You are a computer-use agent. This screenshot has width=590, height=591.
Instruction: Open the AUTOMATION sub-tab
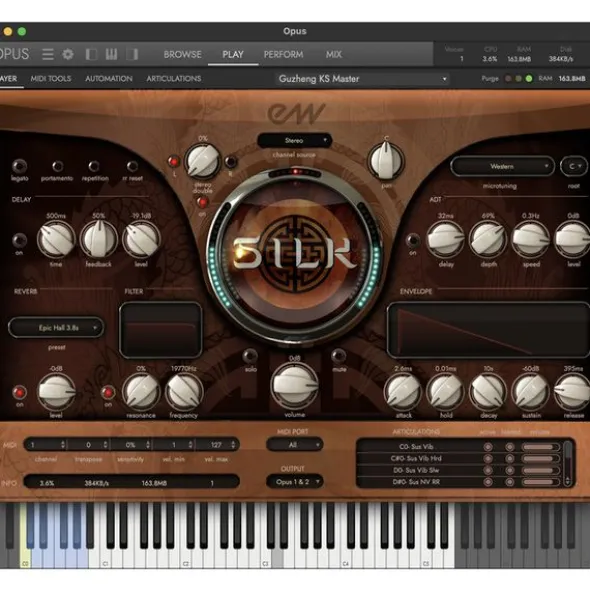[x=109, y=78]
